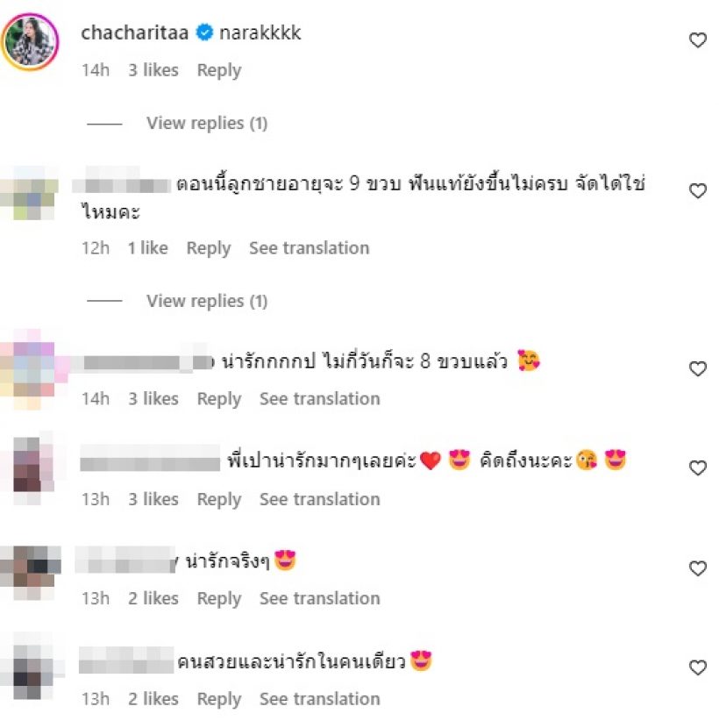Viewport: 719px width, 728px height.
Task: Expand View replies under narakkkk comment
Action: coord(207,123)
